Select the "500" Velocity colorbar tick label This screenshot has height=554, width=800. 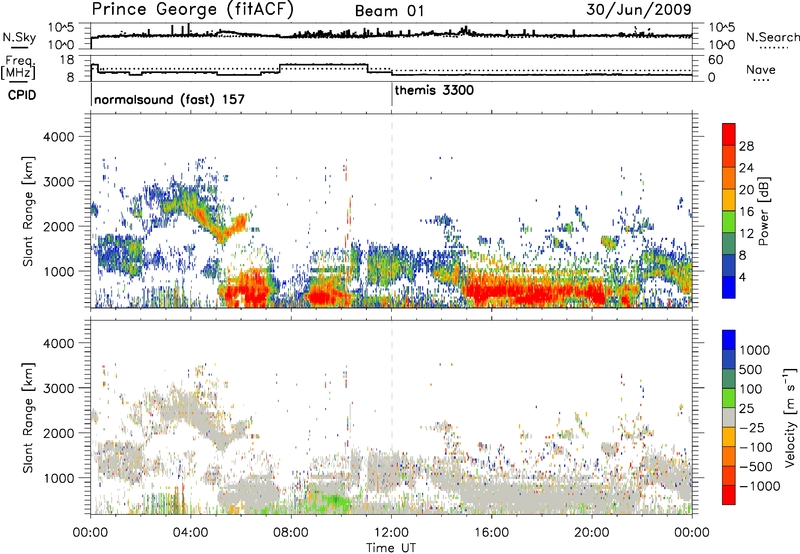coord(751,369)
